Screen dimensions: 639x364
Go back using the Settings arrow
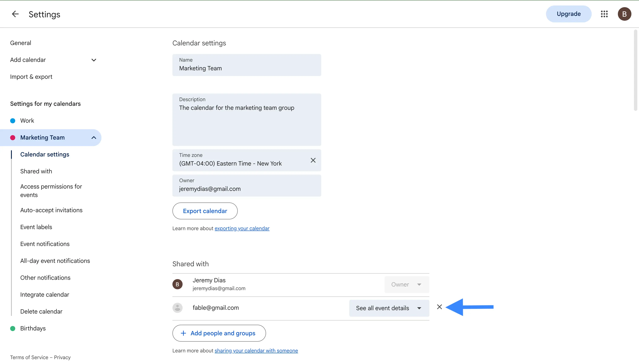[x=15, y=14]
